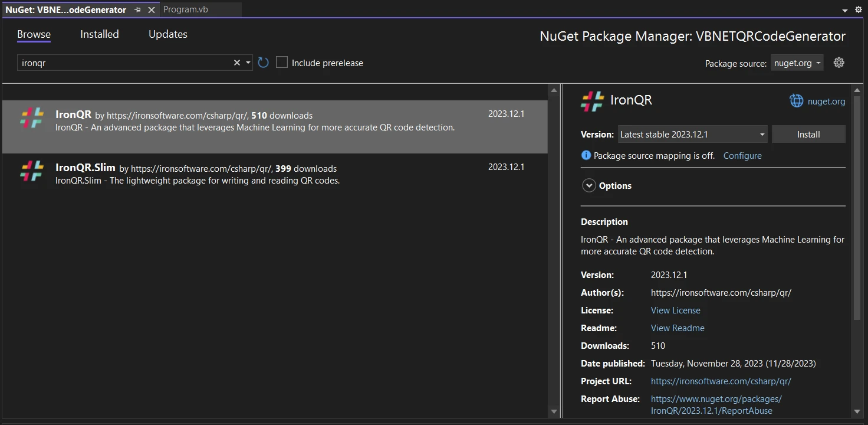Close the NuGet document tab

point(152,10)
